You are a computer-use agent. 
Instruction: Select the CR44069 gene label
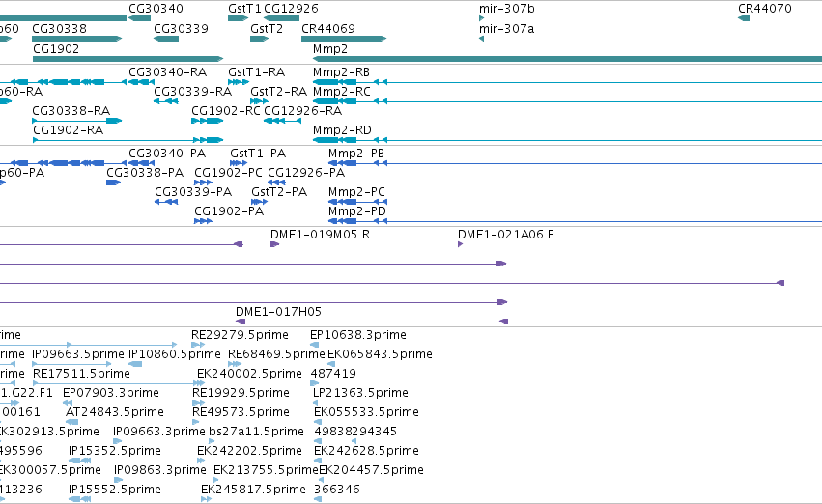[x=328, y=28]
